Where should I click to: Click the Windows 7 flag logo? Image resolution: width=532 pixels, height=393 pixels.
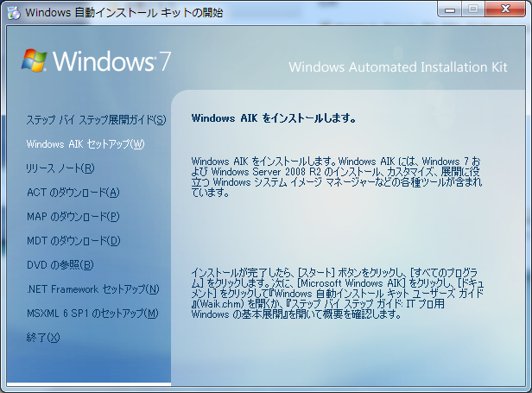tap(34, 60)
